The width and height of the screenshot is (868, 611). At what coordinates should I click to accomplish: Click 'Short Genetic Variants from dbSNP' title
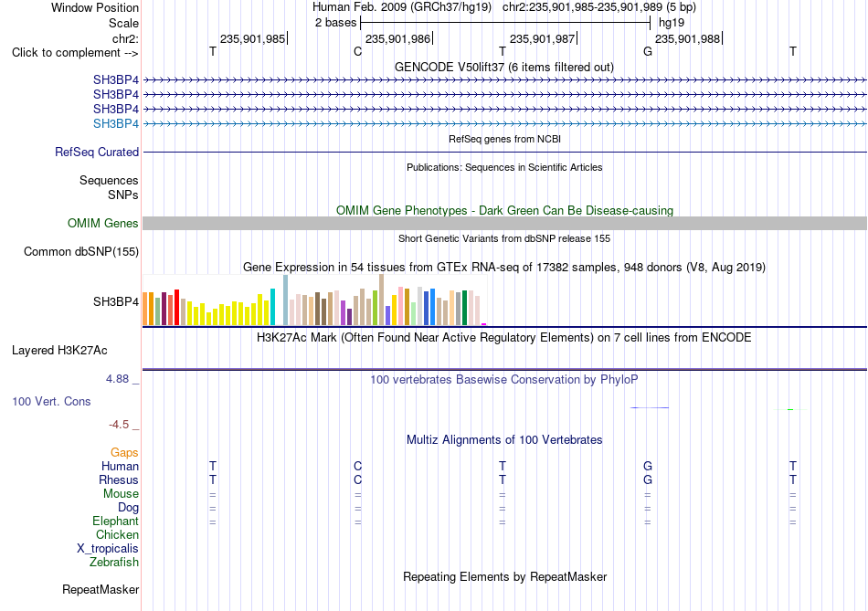click(504, 238)
